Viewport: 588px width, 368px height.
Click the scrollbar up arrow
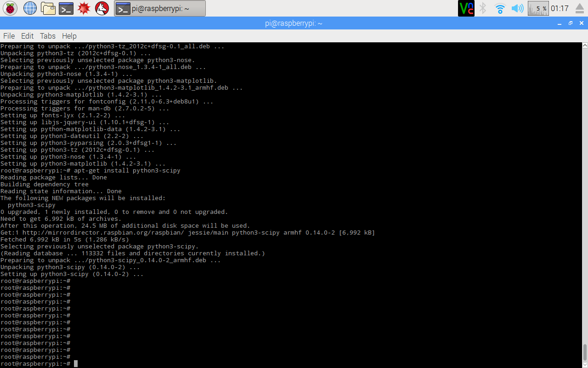point(585,46)
